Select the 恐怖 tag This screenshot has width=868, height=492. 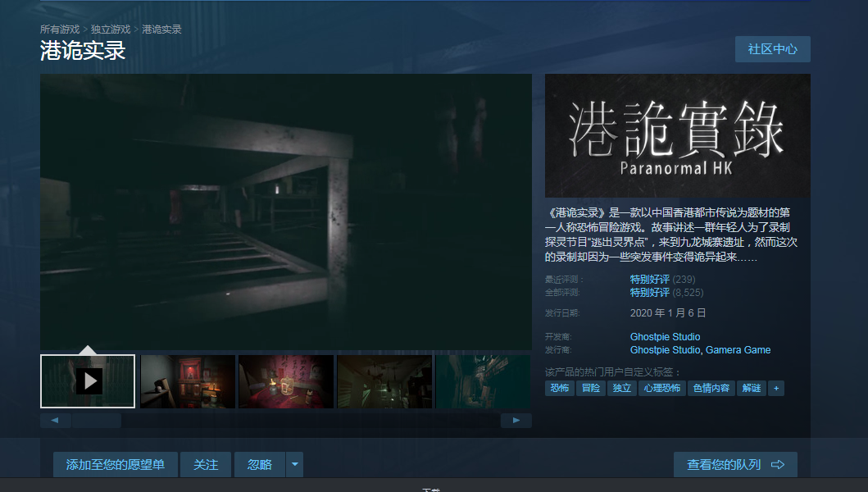point(560,389)
